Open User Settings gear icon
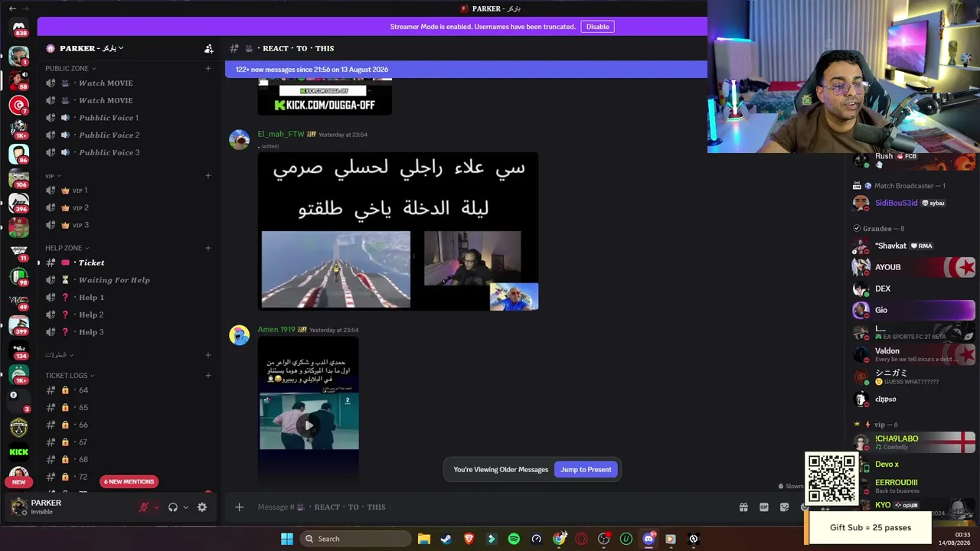Screen dimensions: 980x551 point(202,507)
